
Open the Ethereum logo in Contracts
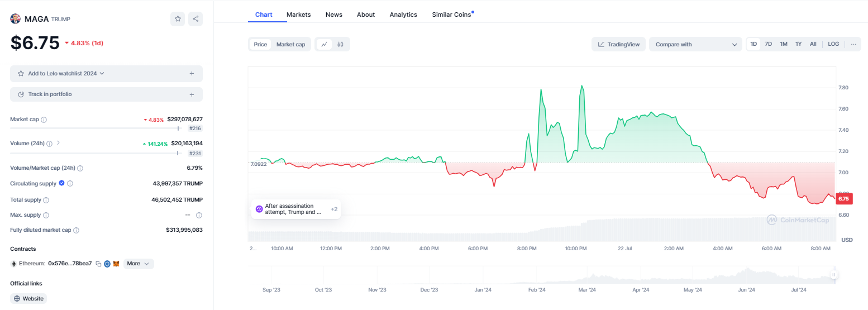(x=14, y=264)
